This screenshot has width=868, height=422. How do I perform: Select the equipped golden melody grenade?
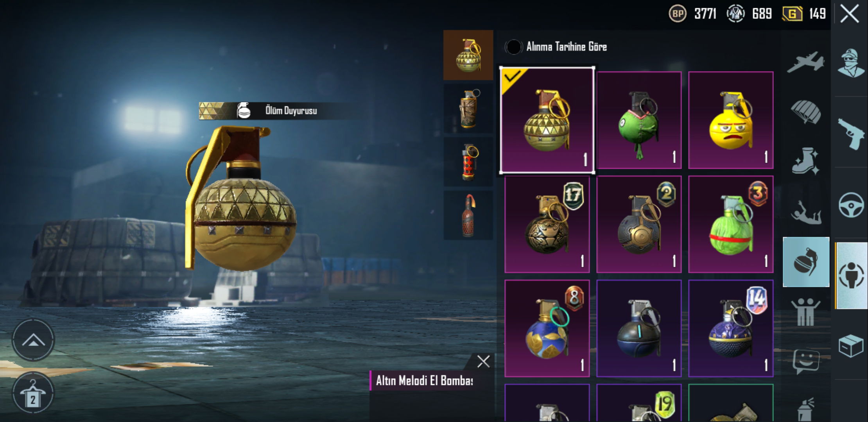point(547,120)
